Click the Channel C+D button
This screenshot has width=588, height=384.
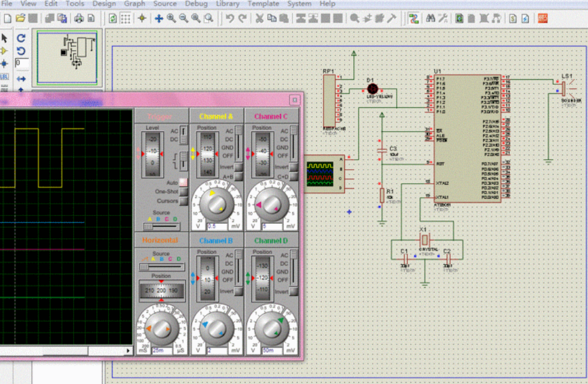[x=293, y=177]
